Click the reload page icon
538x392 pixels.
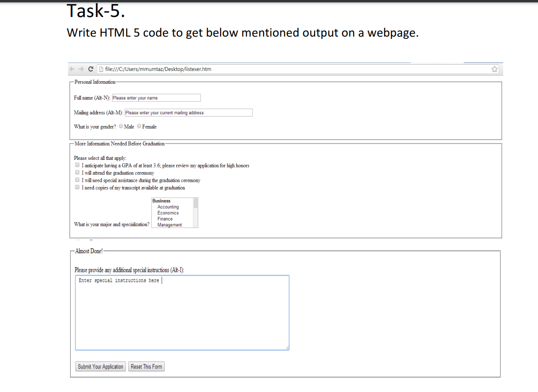(91, 69)
